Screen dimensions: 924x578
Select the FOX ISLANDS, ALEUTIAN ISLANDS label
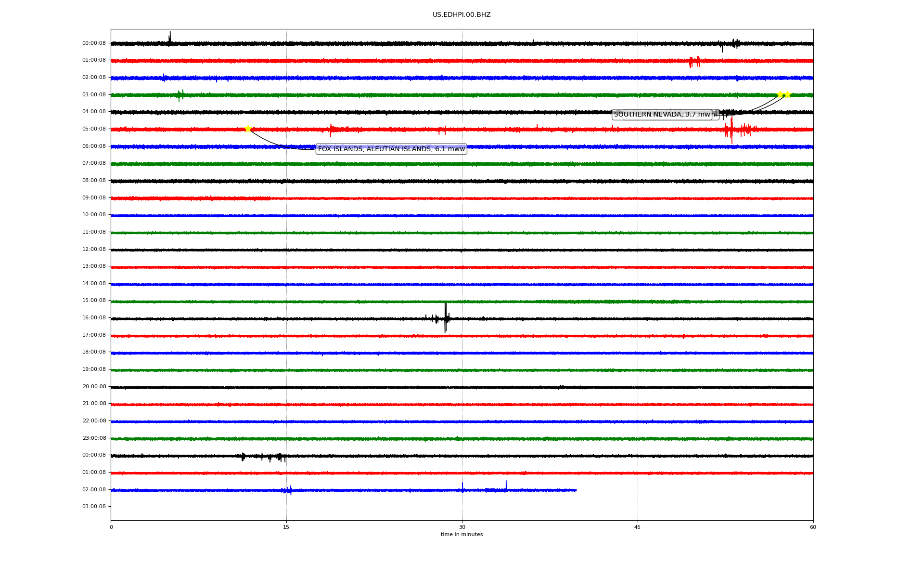pyautogui.click(x=391, y=149)
